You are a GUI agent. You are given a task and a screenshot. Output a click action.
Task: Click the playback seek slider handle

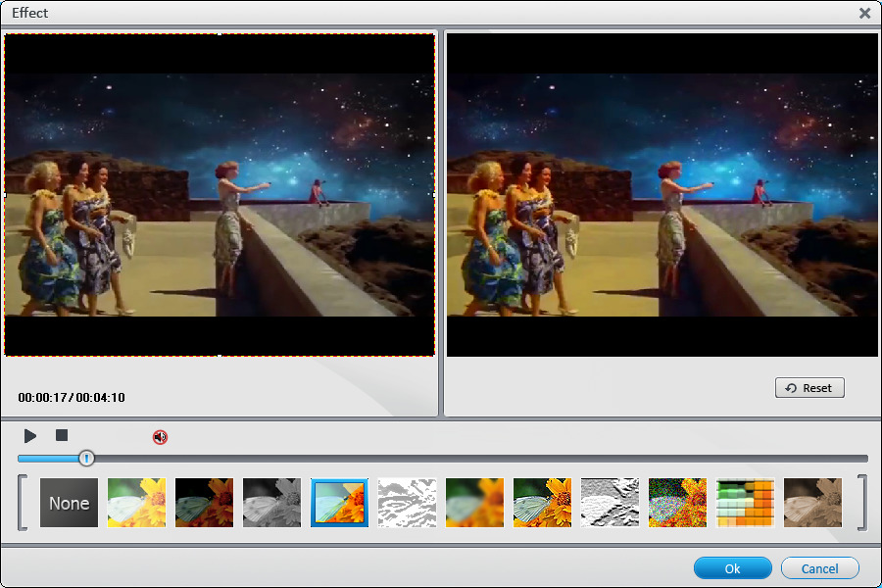coord(86,458)
